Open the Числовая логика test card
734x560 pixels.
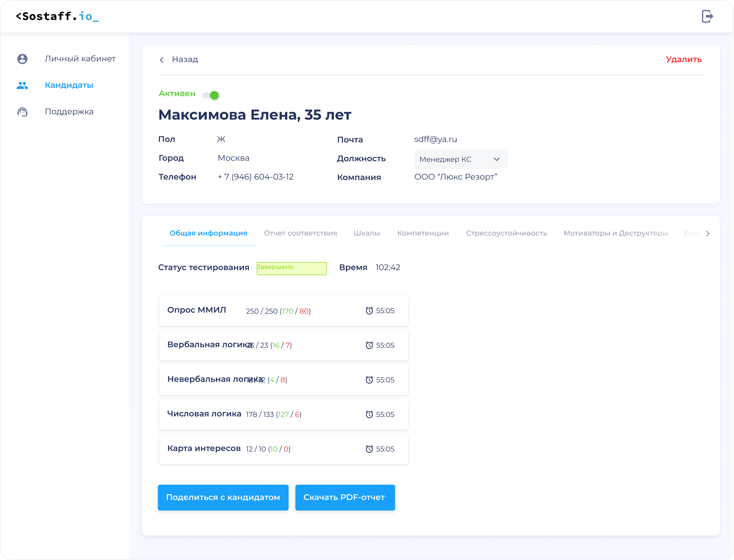coord(284,414)
